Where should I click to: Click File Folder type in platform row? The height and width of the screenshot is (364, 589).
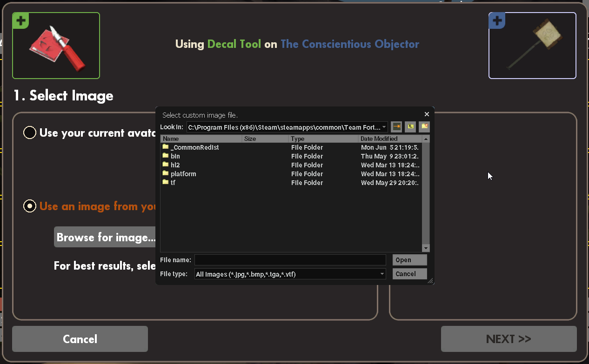pos(307,174)
